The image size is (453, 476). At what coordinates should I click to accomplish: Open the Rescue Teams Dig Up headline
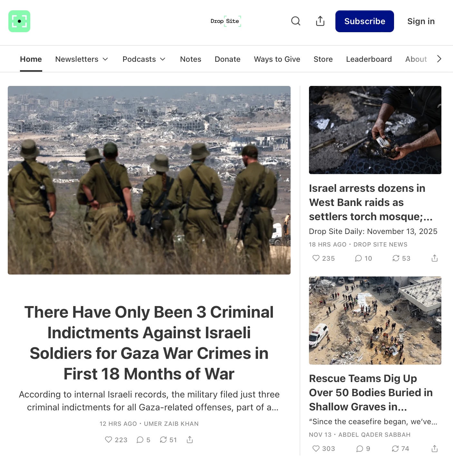pos(371,393)
